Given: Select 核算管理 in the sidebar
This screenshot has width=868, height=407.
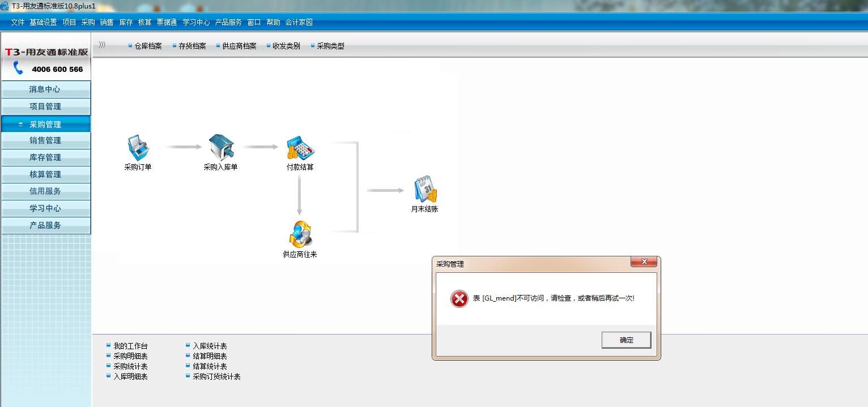Looking at the screenshot, I should point(45,174).
